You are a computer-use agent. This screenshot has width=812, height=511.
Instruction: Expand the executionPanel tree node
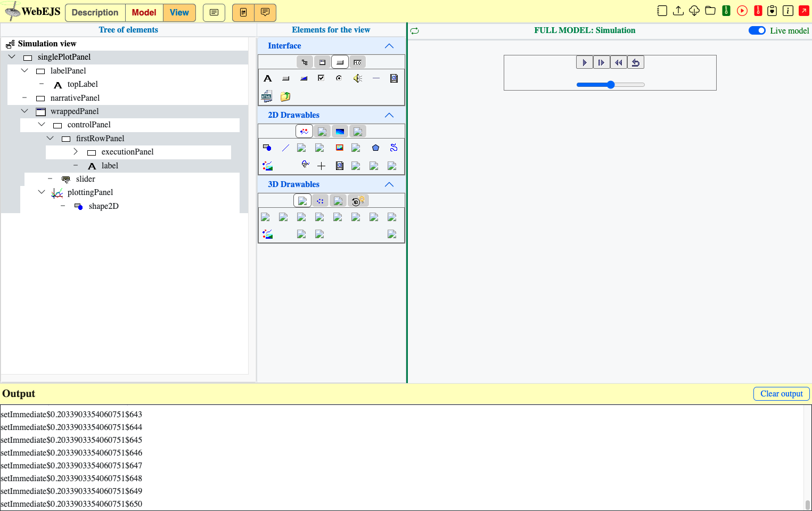(76, 152)
